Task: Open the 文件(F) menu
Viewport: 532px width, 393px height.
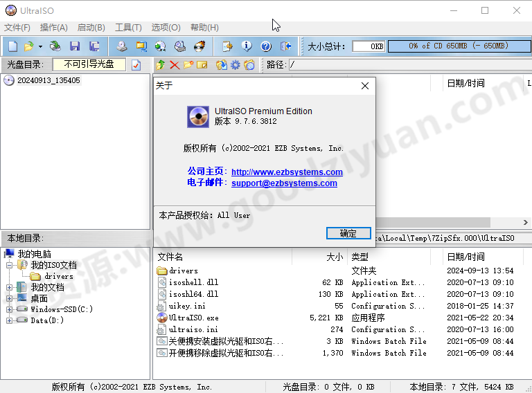Action: coord(17,28)
